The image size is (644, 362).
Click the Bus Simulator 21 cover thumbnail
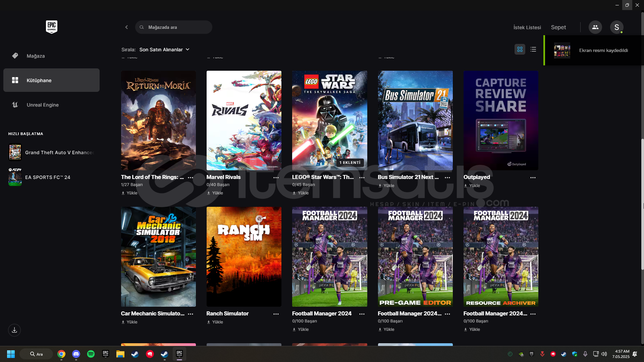point(415,120)
